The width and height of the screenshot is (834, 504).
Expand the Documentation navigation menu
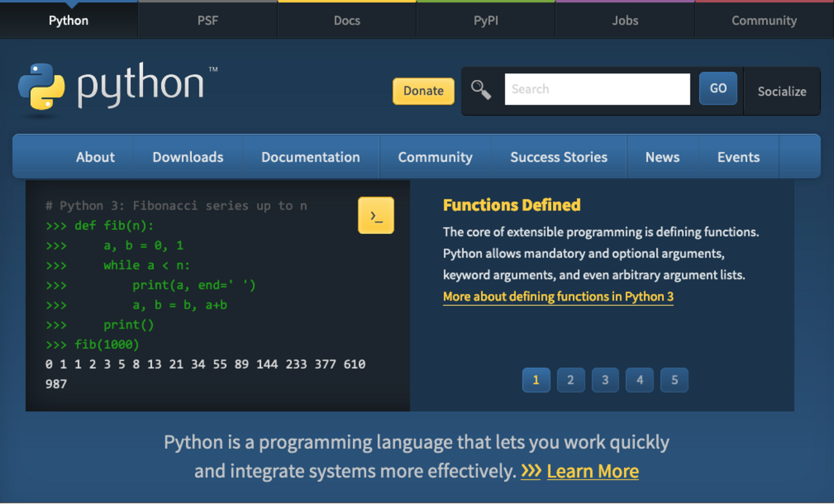tap(311, 157)
